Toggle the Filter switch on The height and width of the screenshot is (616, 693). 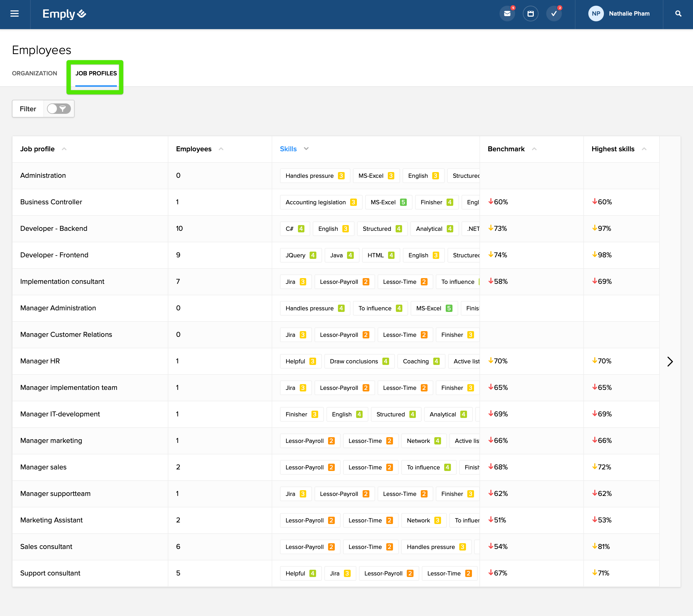pyautogui.click(x=59, y=109)
